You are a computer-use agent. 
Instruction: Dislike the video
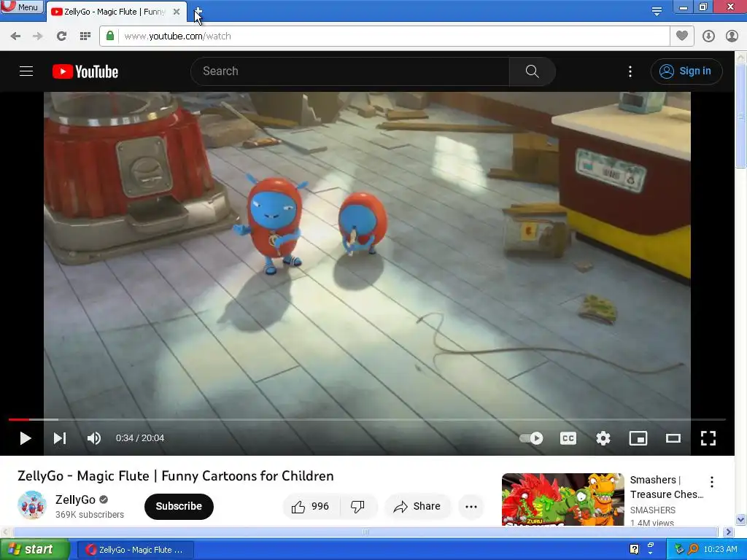coord(357,506)
